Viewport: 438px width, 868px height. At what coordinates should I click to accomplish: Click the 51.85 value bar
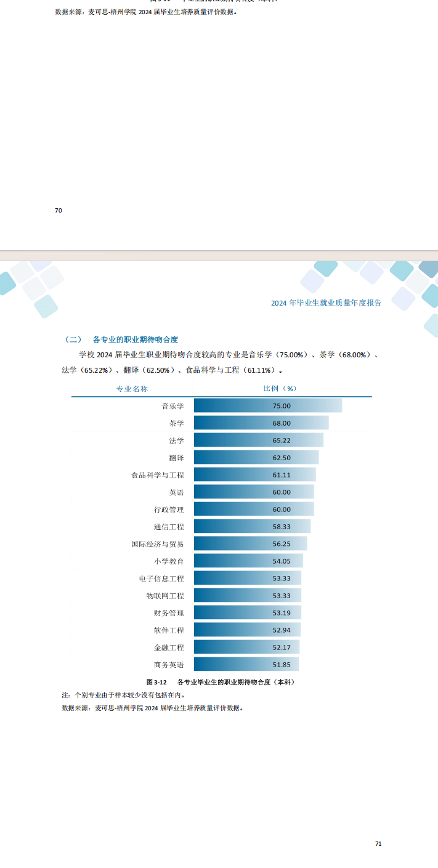pos(246,664)
